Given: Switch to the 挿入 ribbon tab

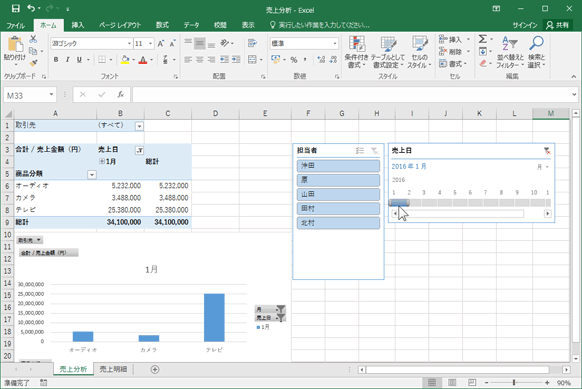Looking at the screenshot, I should click(x=78, y=25).
